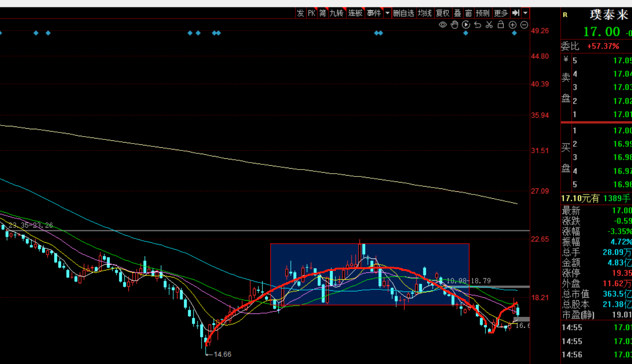
Task: Open the dropdown arrow at toolbar's right end
Action: (x=525, y=13)
